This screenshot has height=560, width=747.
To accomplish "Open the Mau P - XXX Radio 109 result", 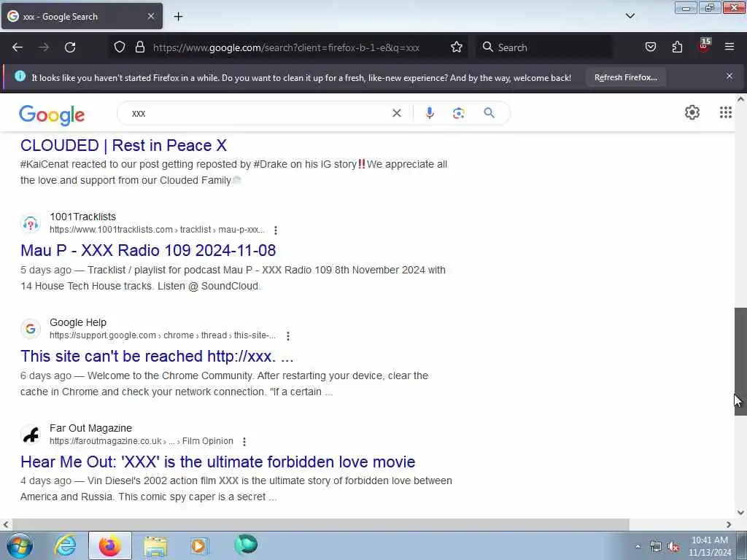I will (148, 250).
